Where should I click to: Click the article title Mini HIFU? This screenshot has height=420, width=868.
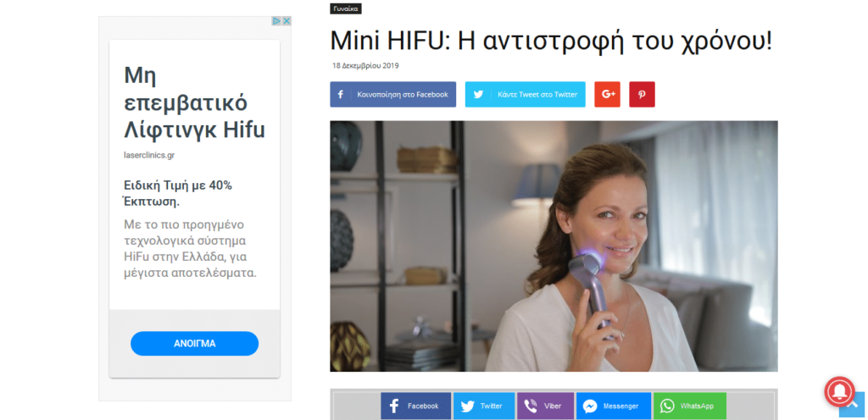(x=551, y=40)
